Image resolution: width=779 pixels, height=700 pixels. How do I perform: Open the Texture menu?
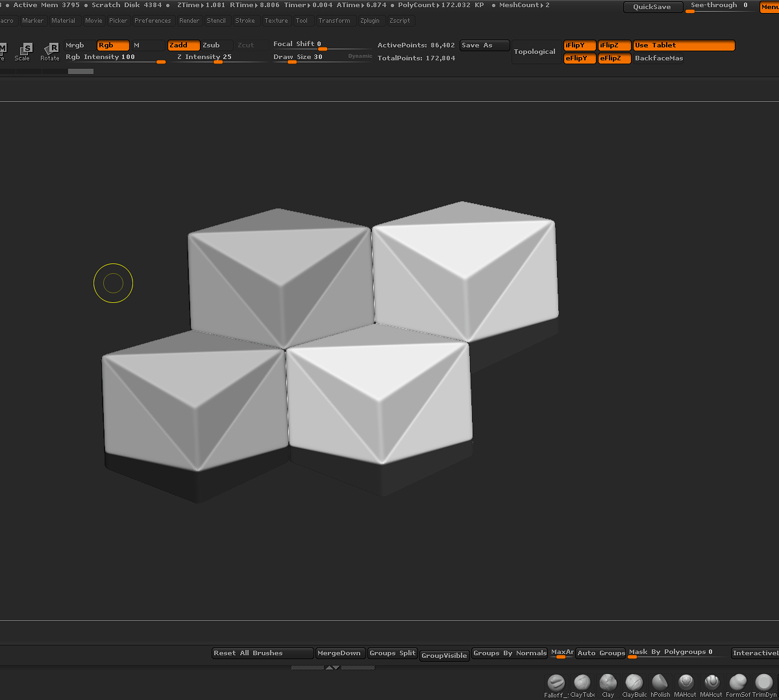276,21
